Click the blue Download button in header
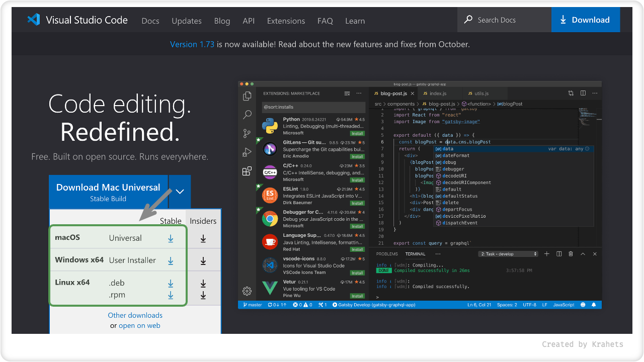The image size is (644, 362). (585, 20)
